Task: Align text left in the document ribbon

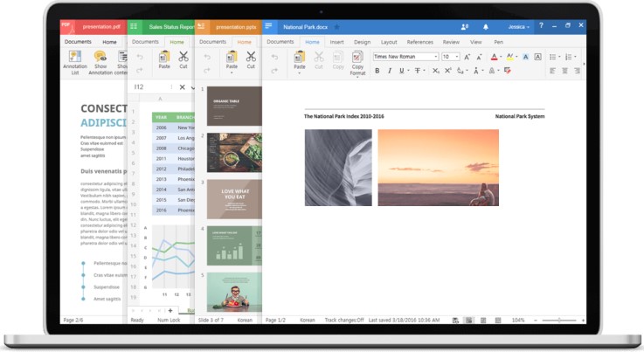Action: coord(553,71)
